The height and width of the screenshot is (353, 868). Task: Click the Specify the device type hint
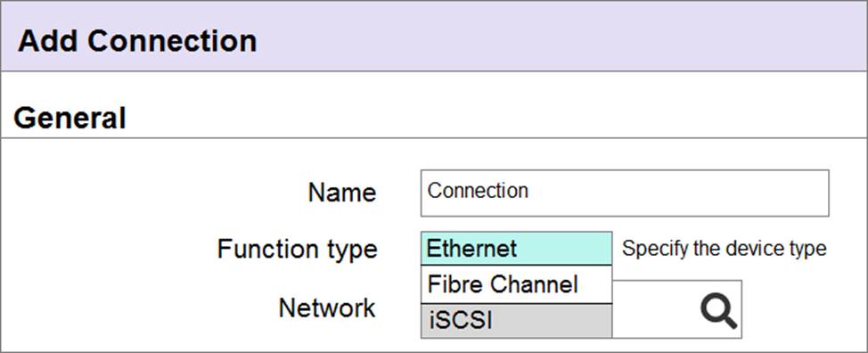tap(724, 249)
